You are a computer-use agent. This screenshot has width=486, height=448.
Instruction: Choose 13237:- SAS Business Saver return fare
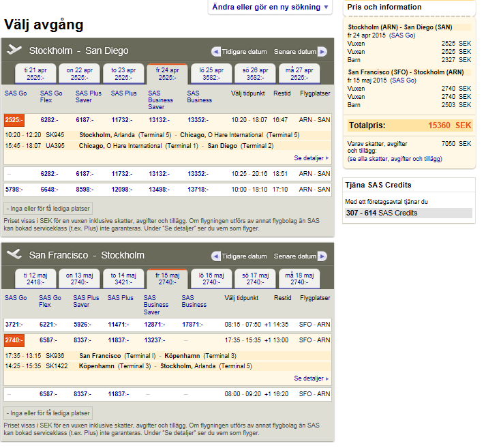click(155, 340)
